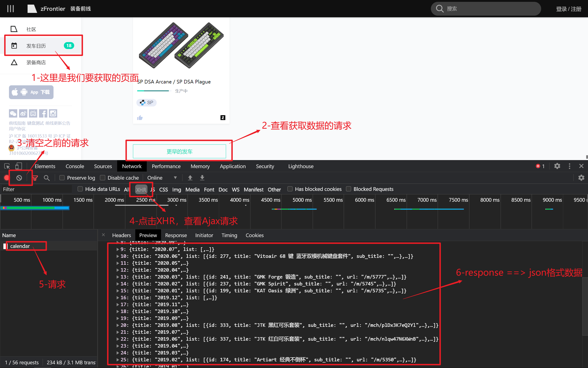Click the Facebook social icon

coord(43,113)
